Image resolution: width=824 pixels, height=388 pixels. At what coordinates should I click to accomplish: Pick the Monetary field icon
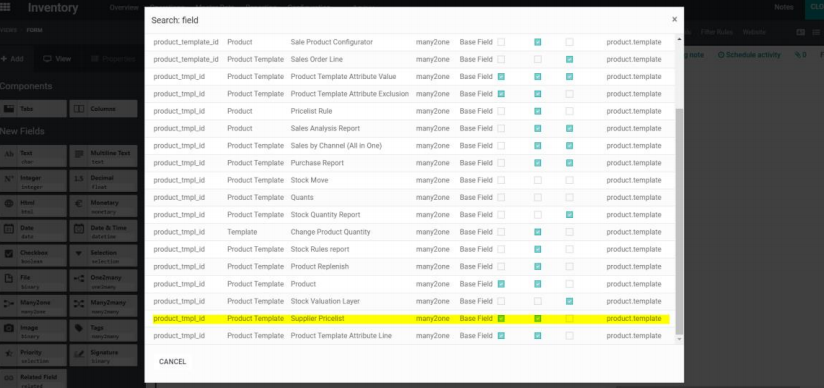click(x=79, y=204)
